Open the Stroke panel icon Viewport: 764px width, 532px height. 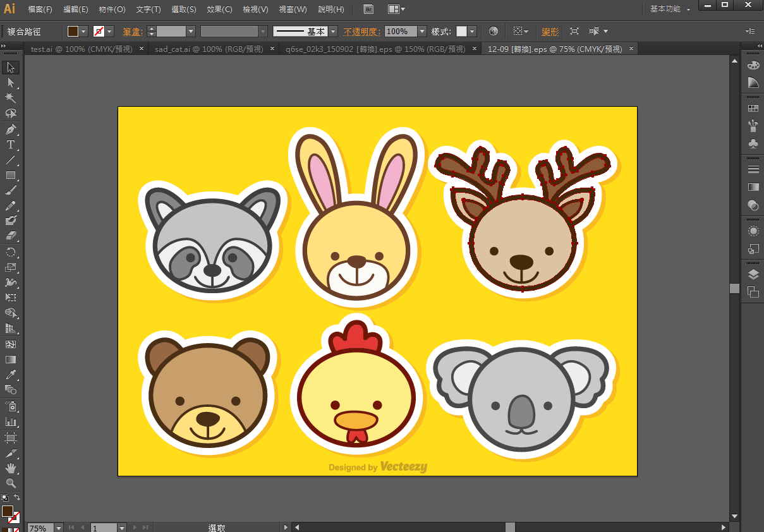point(753,169)
